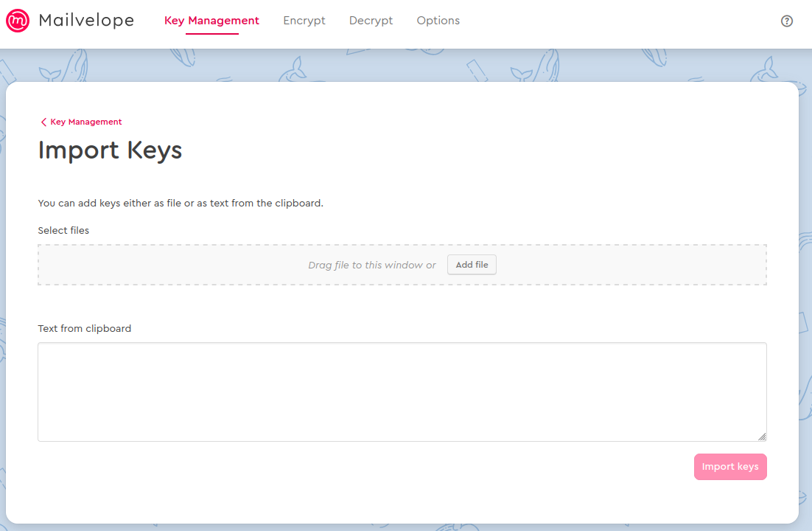Click the 'Select files' label
The height and width of the screenshot is (531, 812).
pos(63,231)
